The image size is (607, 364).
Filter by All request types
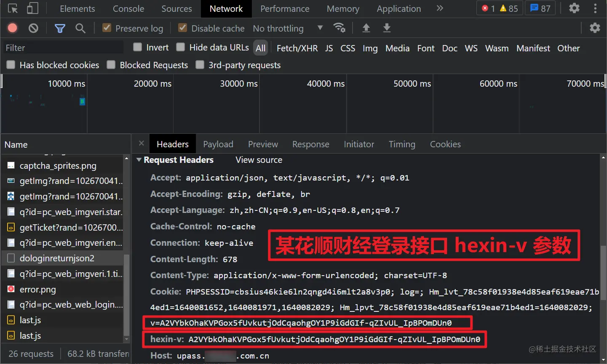click(x=261, y=48)
